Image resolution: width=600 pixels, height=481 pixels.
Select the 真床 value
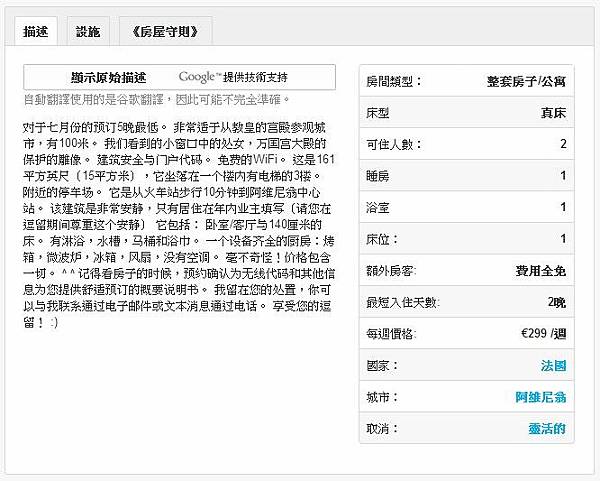point(553,113)
